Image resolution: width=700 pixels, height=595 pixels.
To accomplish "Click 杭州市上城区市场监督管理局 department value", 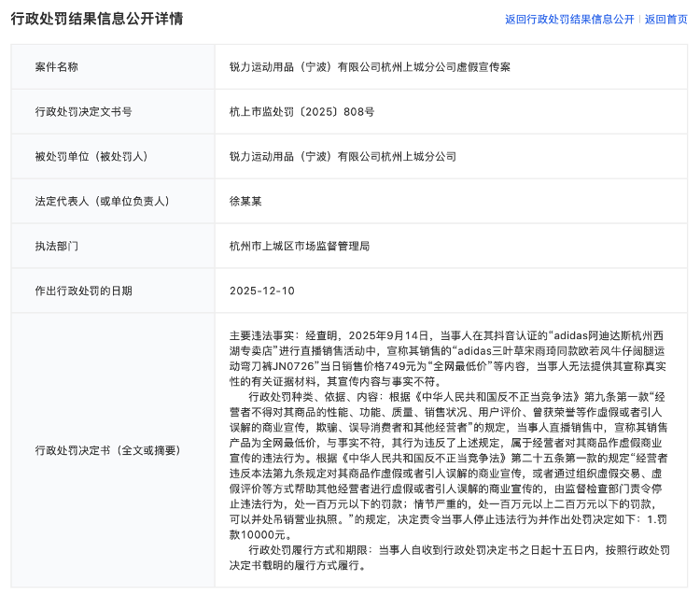I will point(299,246).
